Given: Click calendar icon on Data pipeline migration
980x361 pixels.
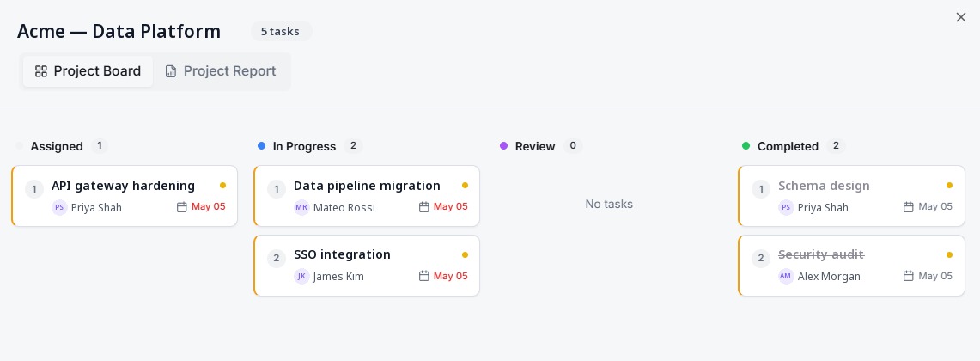Looking at the screenshot, I should [x=423, y=207].
